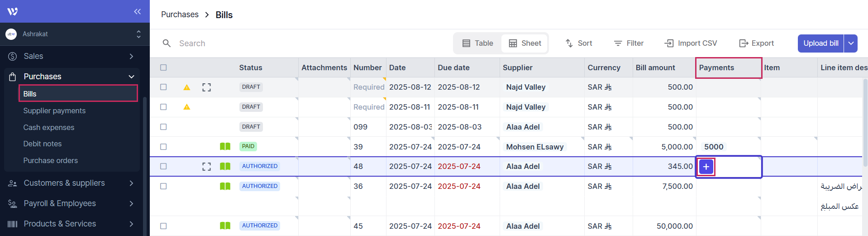
Task: Open Import CSV from toolbar
Action: point(690,43)
